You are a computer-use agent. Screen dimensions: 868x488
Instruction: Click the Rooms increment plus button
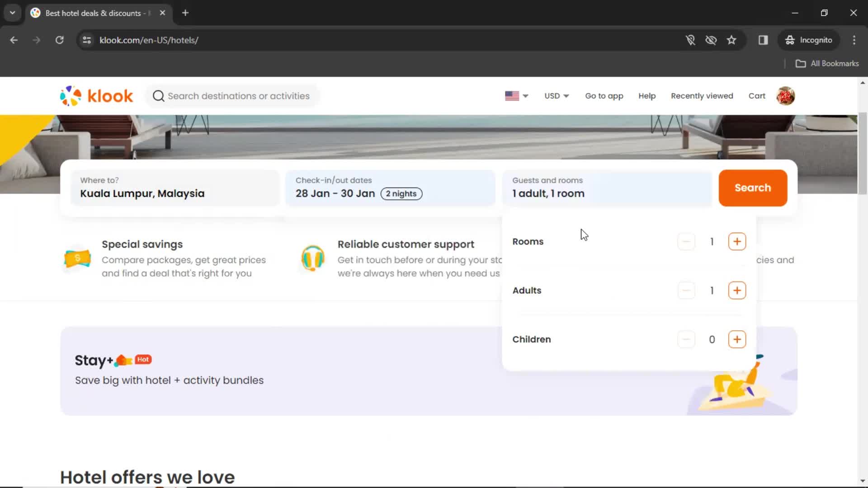pyautogui.click(x=737, y=241)
